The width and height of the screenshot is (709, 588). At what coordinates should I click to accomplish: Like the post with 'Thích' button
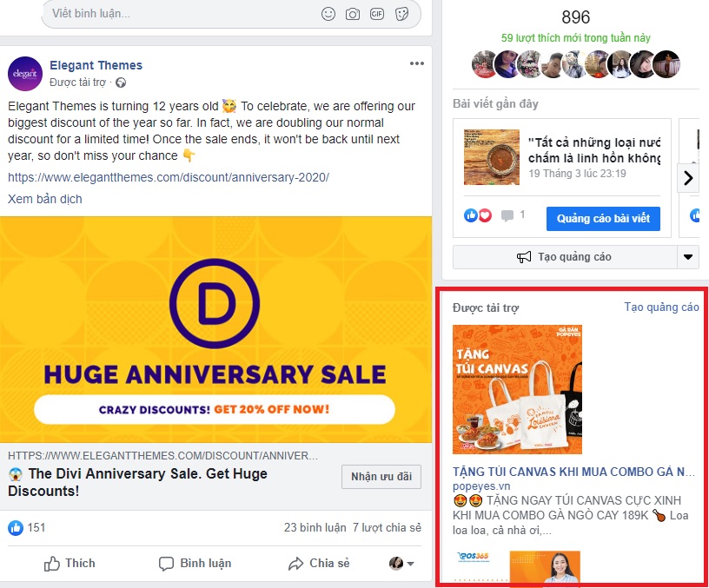coord(70,564)
